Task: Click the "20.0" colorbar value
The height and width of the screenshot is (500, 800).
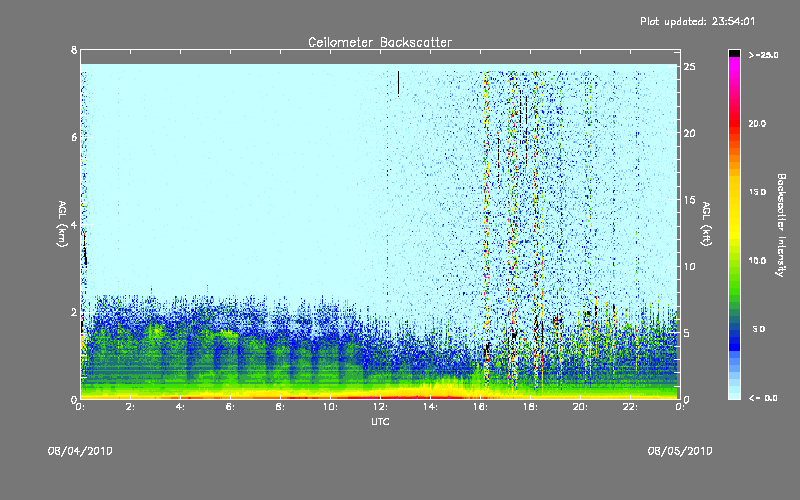Action: [757, 123]
